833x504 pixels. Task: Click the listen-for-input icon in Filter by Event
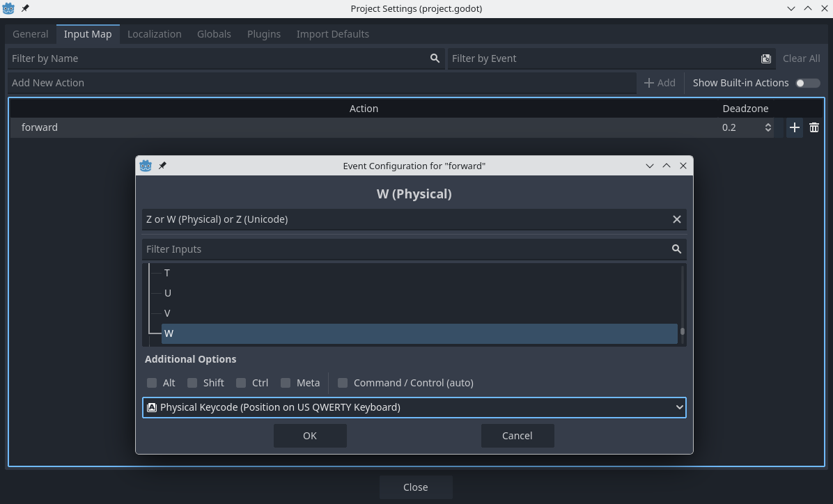tap(766, 58)
